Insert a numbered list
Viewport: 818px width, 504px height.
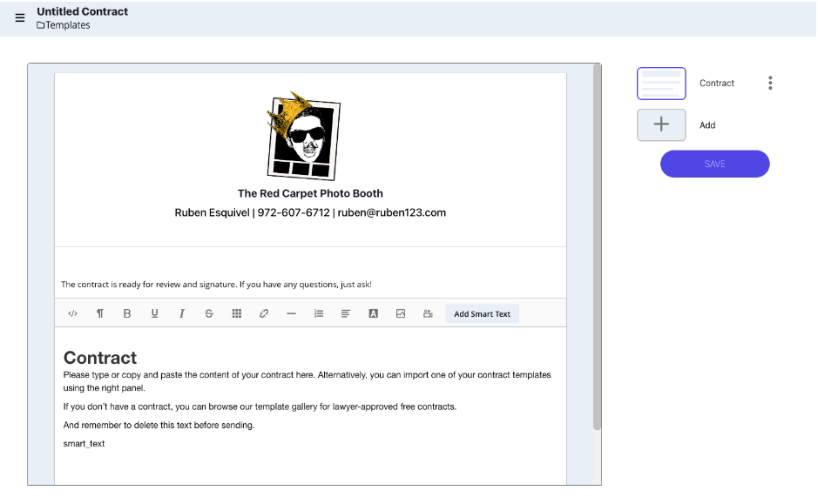(x=318, y=313)
